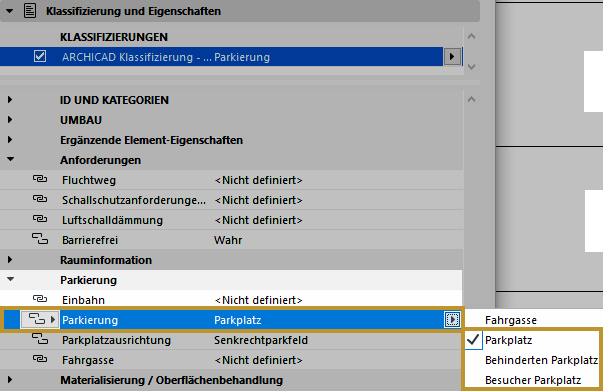Image resolution: width=603 pixels, height=391 pixels.
Task: Expand the Rauminformation group
Action: click(10, 260)
